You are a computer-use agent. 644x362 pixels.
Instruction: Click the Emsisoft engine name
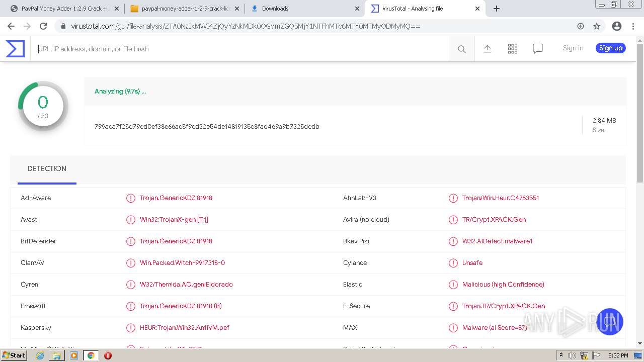33,306
